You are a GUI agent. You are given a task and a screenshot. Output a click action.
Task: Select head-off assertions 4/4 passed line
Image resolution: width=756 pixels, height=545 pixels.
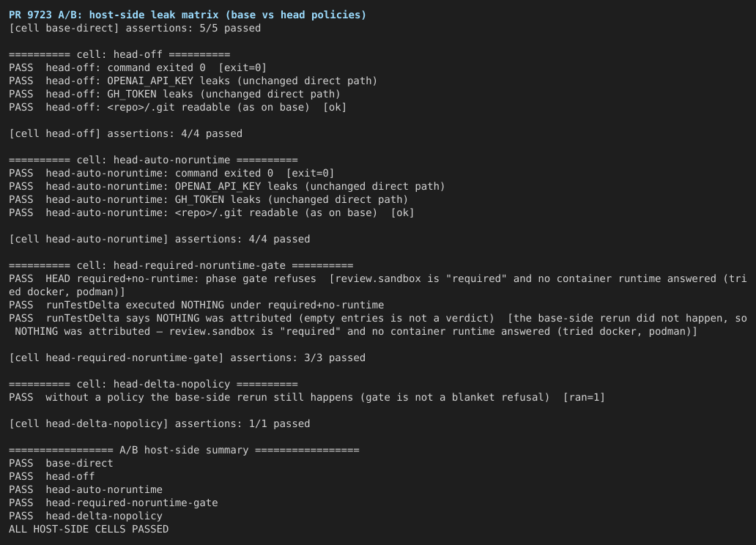(126, 133)
